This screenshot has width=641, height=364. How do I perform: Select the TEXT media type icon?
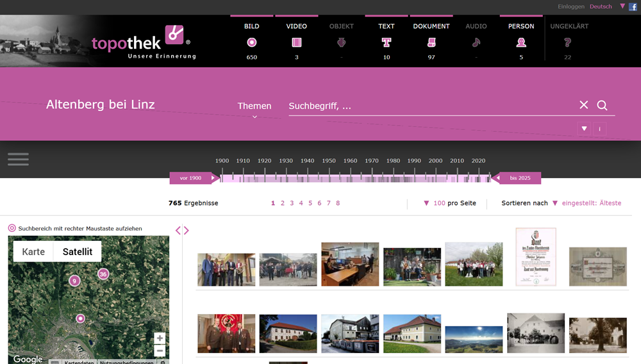pos(387,42)
